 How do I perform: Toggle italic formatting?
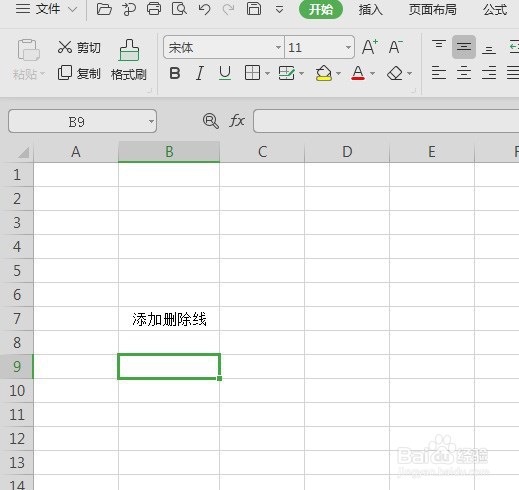[200, 73]
